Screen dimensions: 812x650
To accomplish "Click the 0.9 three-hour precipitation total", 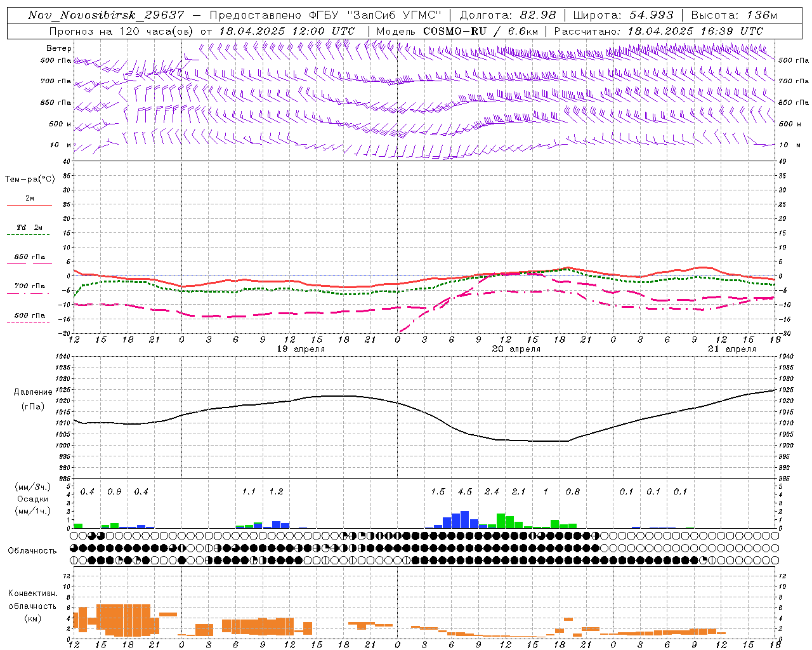I will 114,492.
